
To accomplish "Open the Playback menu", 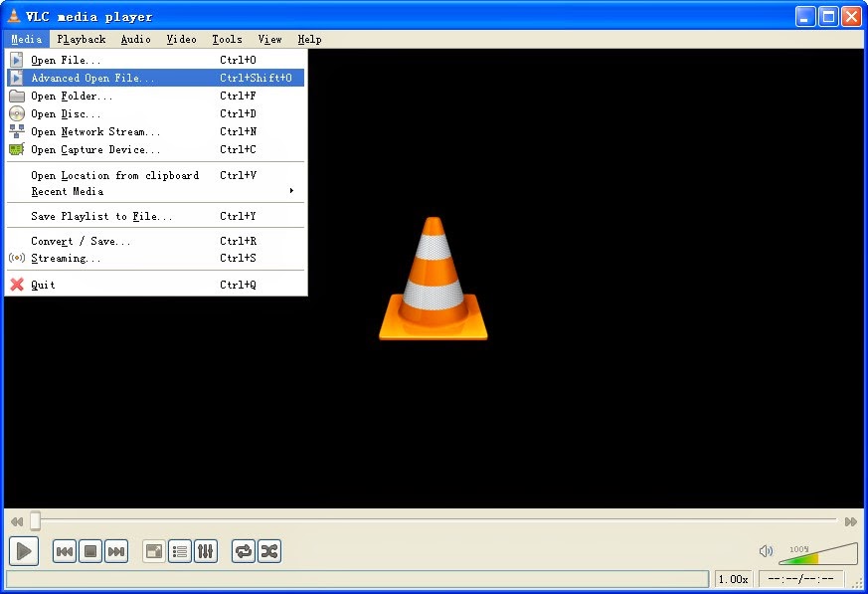I will [82, 40].
